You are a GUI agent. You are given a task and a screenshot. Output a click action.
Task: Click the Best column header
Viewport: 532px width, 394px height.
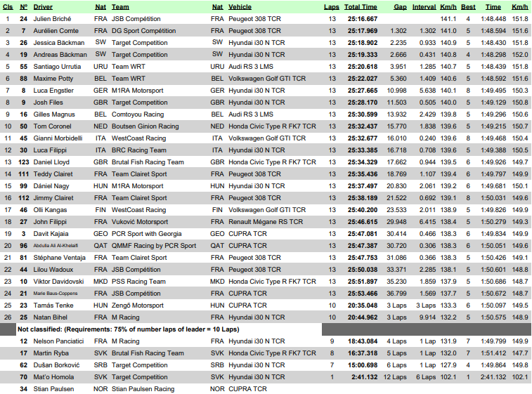(x=468, y=6)
